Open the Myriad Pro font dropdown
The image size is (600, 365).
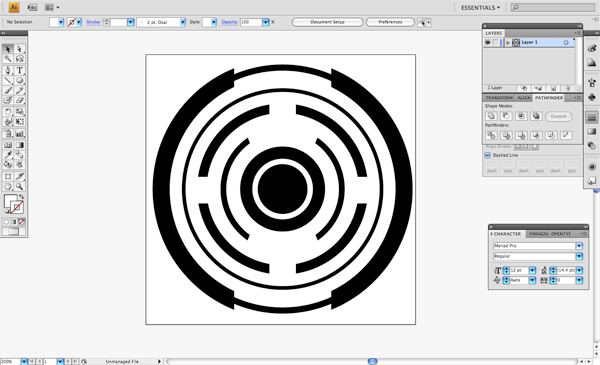click(x=579, y=246)
